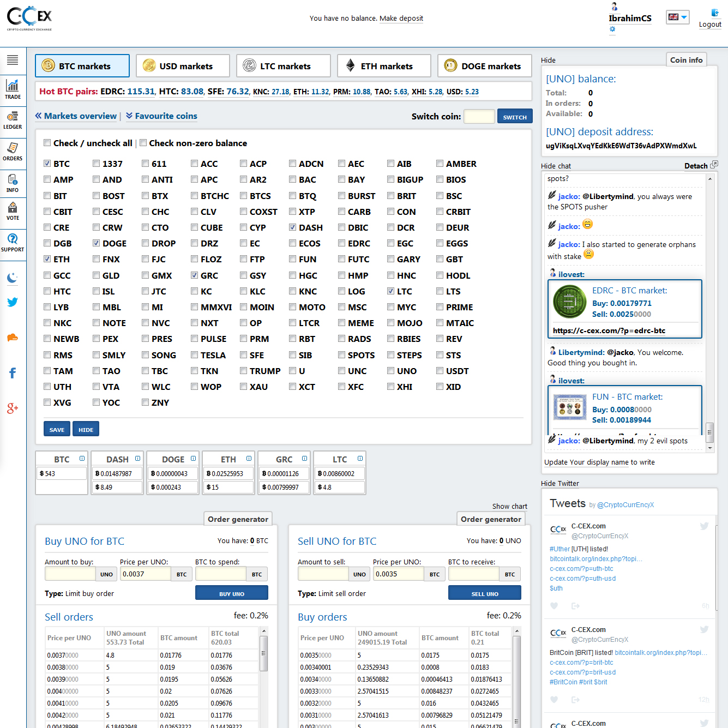Open the Facebook icon in sidebar
The width and height of the screenshot is (728, 728).
[x=13, y=373]
